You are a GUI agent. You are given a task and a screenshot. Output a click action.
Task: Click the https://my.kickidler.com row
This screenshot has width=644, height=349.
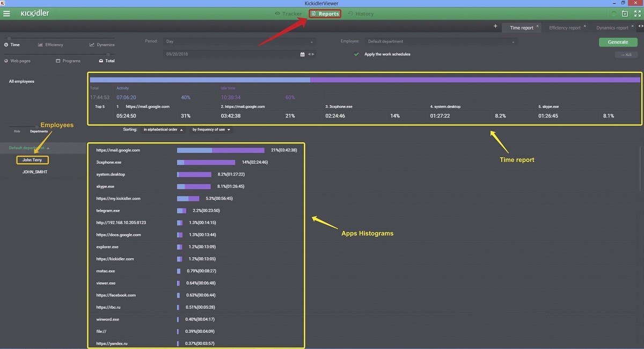click(196, 199)
